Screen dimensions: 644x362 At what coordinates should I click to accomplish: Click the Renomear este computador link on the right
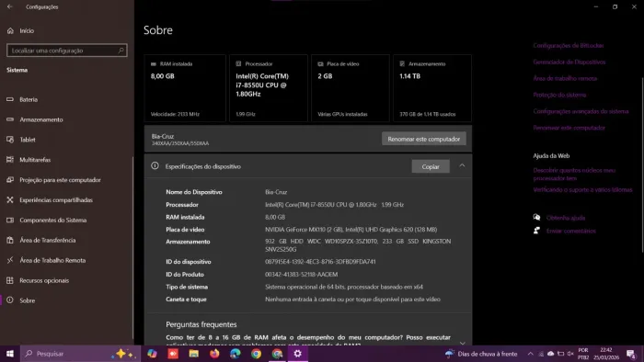click(569, 128)
